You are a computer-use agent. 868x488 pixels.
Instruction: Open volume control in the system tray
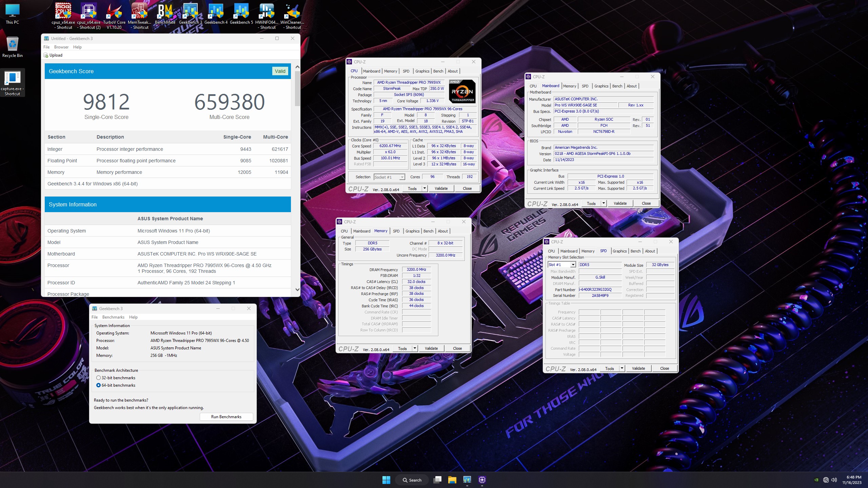834,480
